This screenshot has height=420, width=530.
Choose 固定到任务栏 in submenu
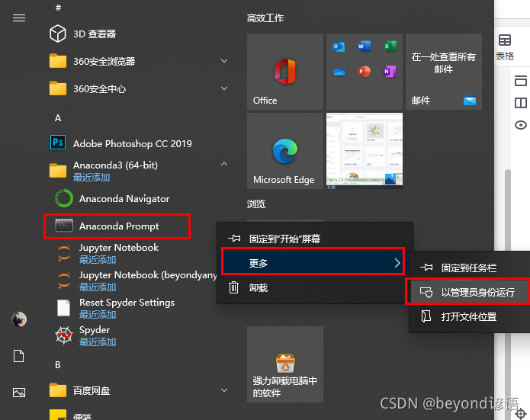469,268
